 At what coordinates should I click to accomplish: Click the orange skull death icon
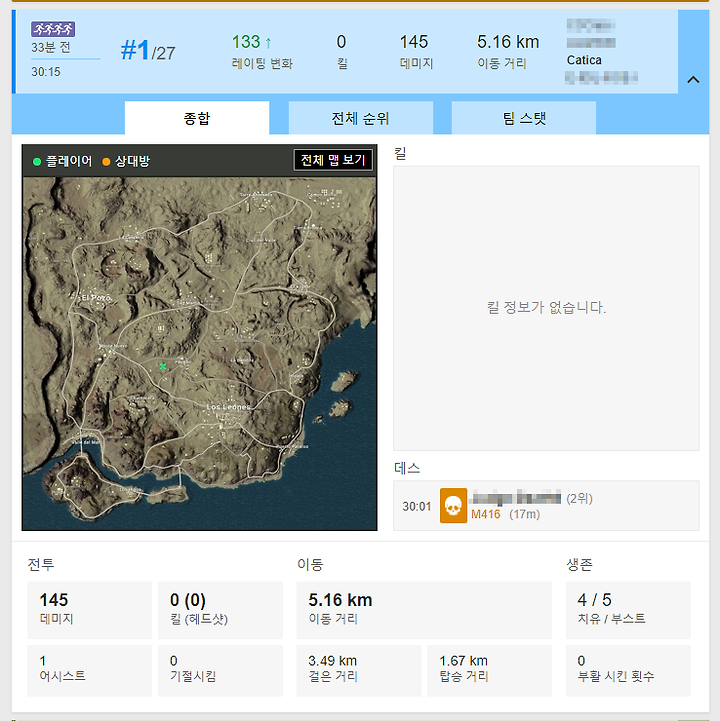point(453,506)
